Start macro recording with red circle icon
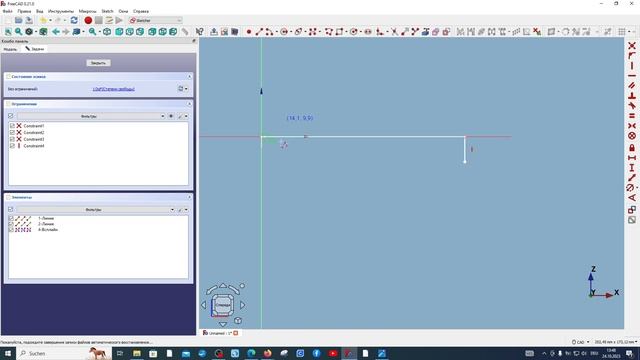This screenshot has height=360, width=640. 88,20
